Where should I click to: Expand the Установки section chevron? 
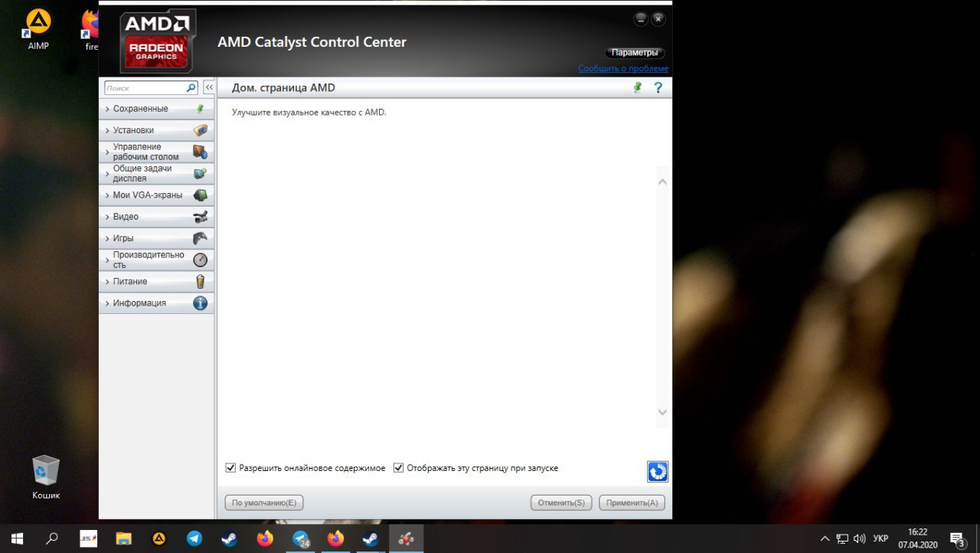pyautogui.click(x=107, y=130)
